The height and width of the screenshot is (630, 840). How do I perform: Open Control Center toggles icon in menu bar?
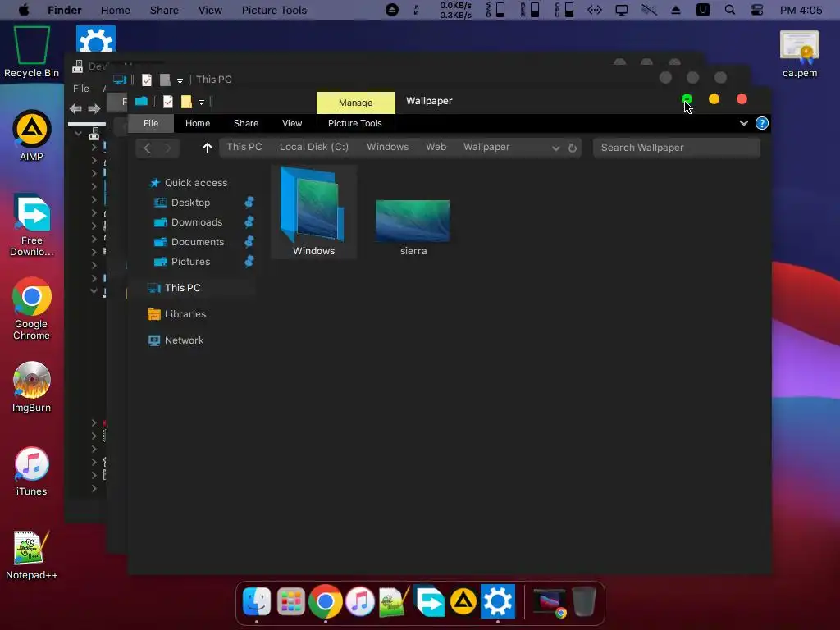(x=757, y=10)
